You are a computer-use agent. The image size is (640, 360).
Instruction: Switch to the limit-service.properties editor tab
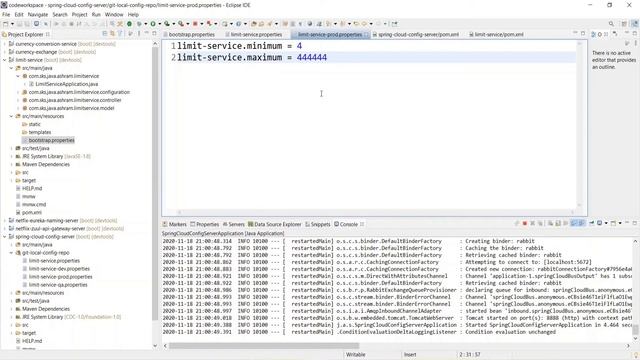253,35
